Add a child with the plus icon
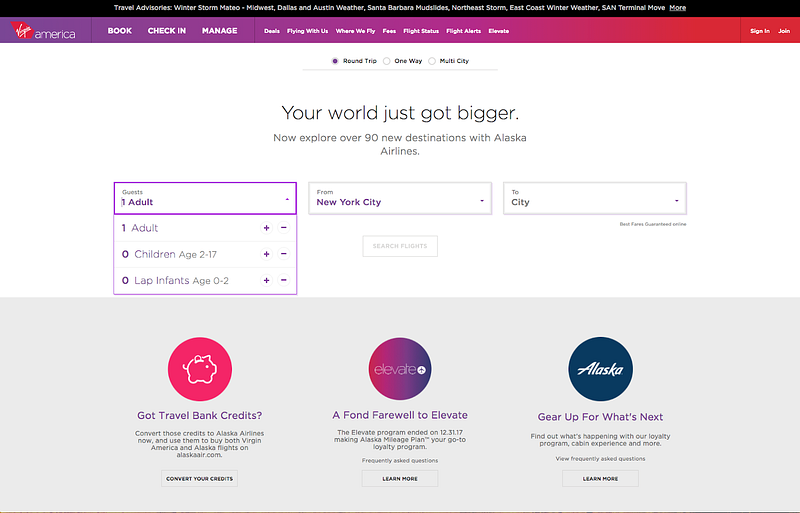The height and width of the screenshot is (513, 800). 266,254
